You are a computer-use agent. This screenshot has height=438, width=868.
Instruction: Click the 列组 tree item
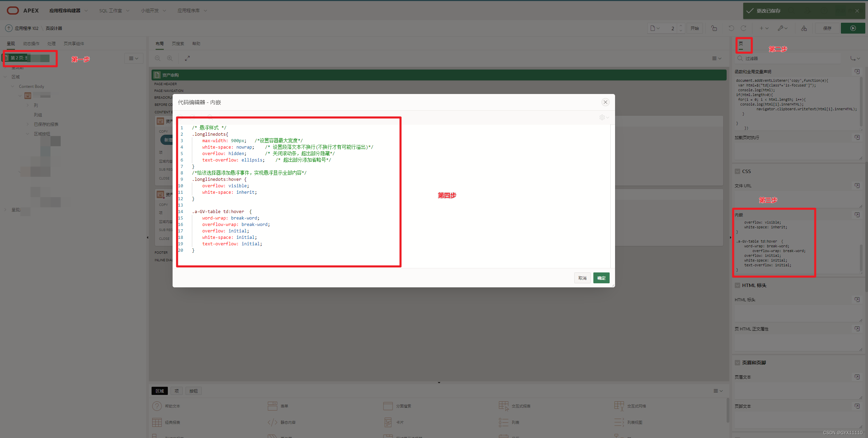pyautogui.click(x=38, y=115)
